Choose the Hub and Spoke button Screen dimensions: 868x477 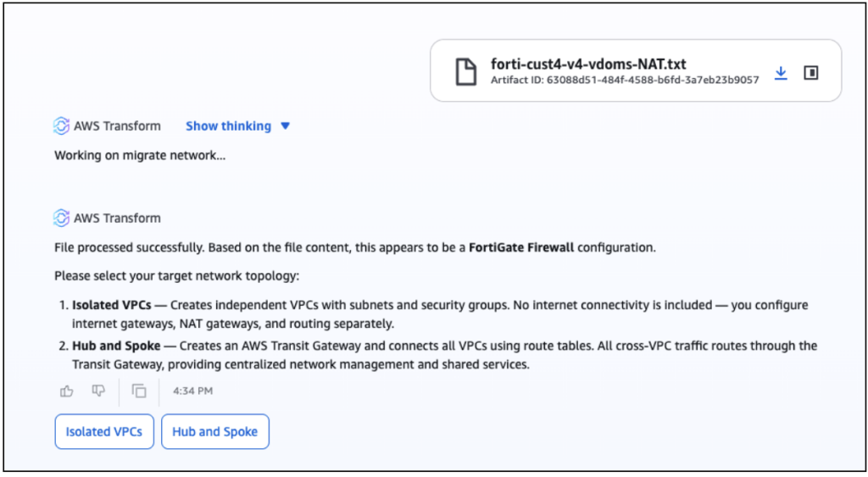click(x=214, y=431)
